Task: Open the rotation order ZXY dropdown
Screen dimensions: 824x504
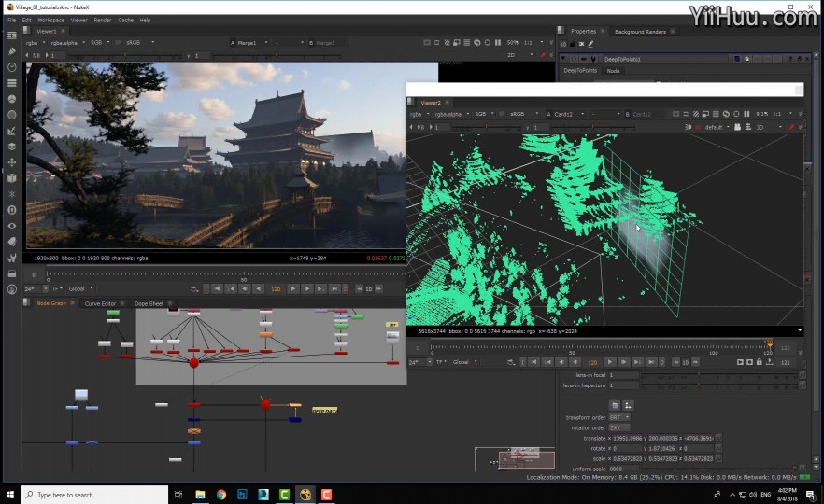Action: tap(619, 427)
